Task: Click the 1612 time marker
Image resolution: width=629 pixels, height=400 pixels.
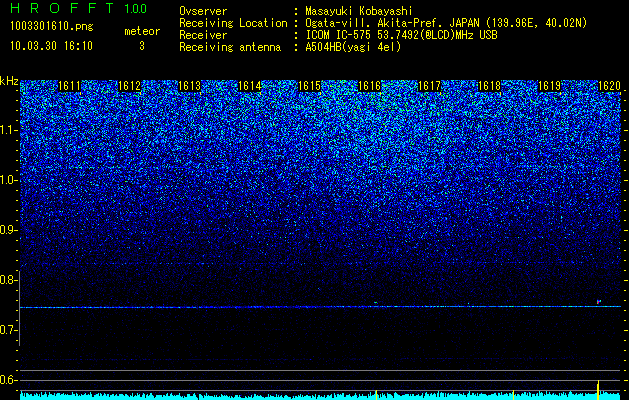Action: [x=130, y=86]
